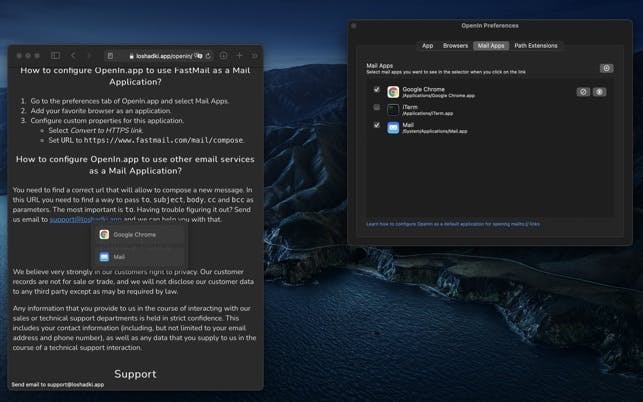
Task: Open a new Safari tab with plus button
Action: 239,55
